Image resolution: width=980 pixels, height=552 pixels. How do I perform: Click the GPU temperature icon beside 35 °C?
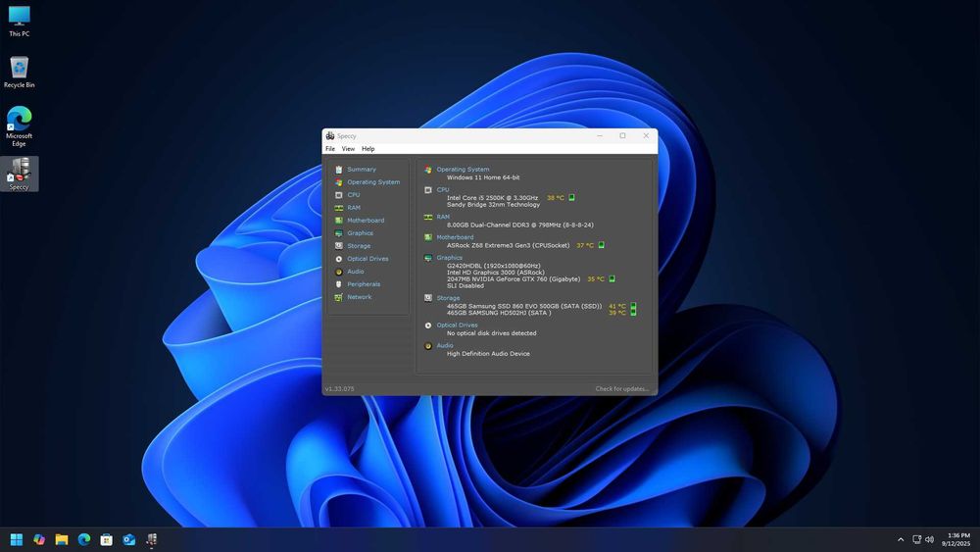coord(612,278)
